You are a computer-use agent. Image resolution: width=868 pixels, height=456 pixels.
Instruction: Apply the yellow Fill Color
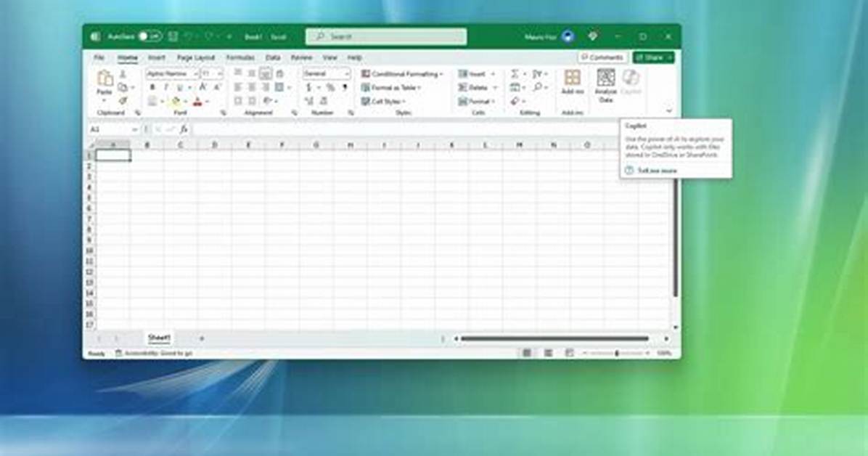(x=176, y=102)
